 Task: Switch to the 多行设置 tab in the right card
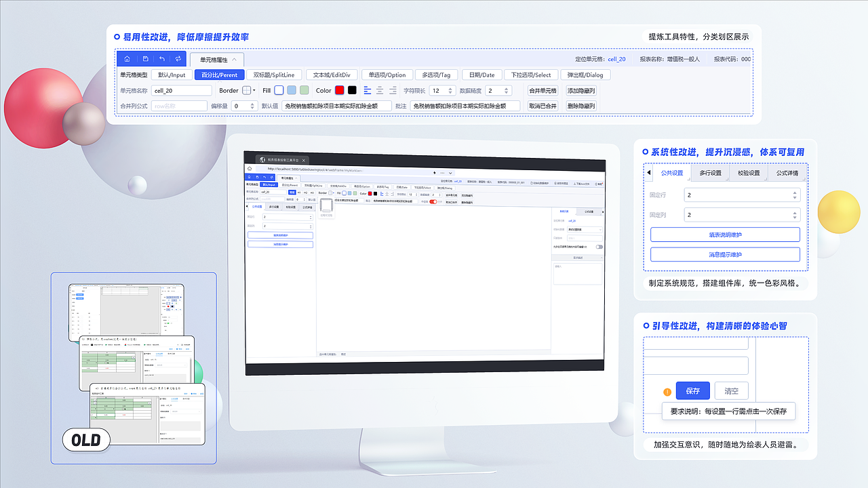710,173
